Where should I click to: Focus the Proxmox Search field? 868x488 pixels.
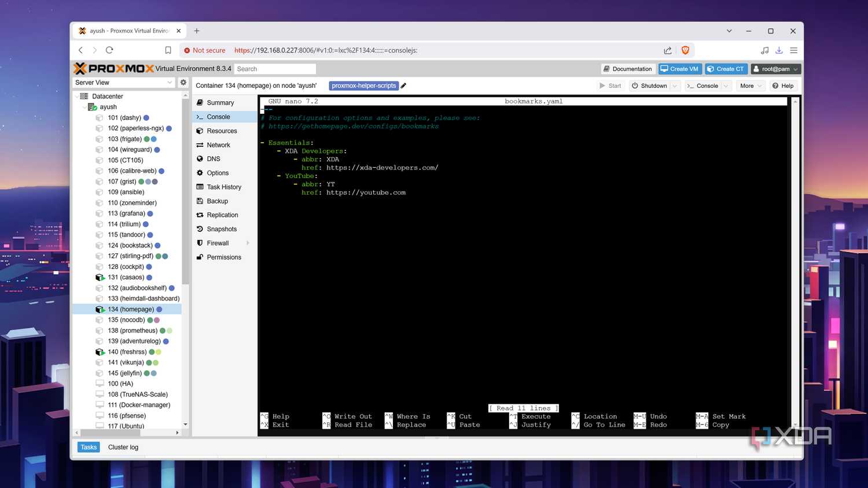tap(275, 69)
